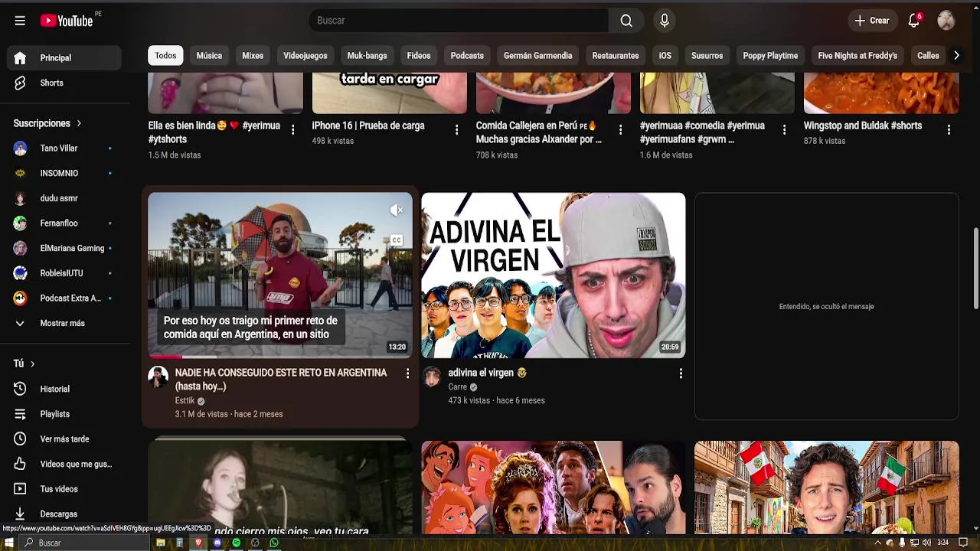Select the Música filter chip
This screenshot has width=980, height=551.
click(x=209, y=56)
